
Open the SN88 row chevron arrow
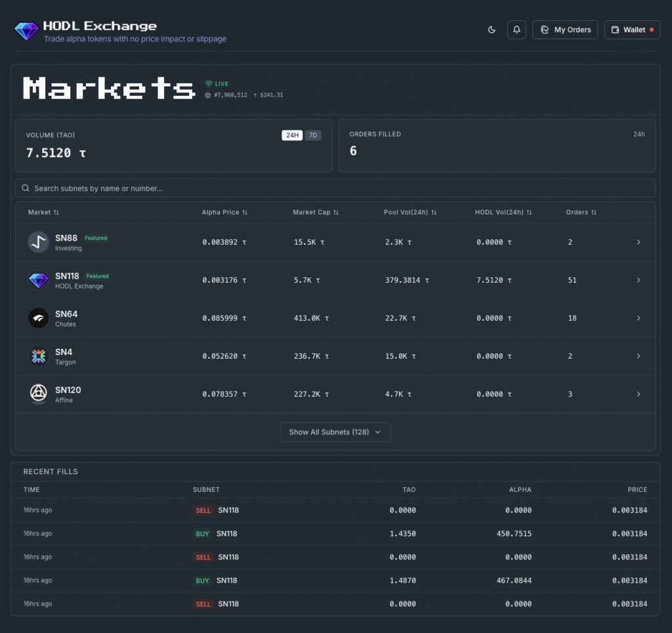click(x=639, y=242)
